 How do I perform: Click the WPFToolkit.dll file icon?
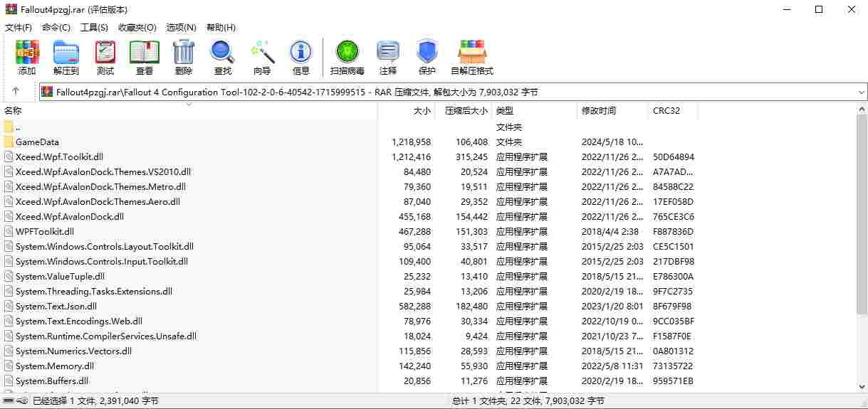[x=9, y=231]
